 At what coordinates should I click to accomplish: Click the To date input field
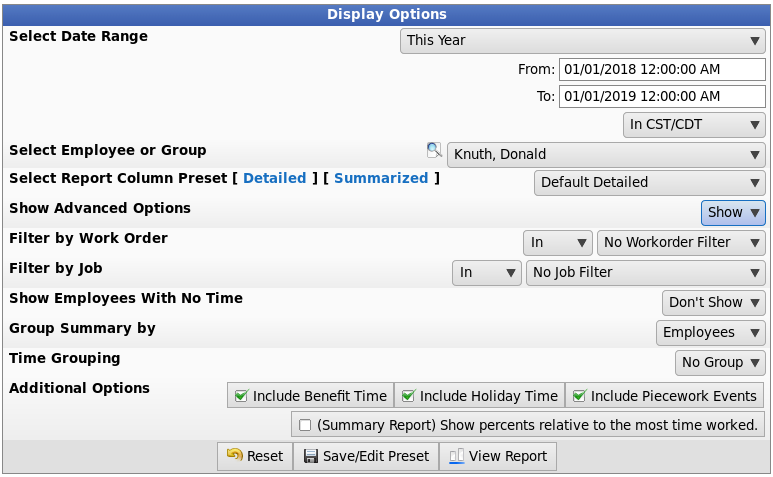click(662, 97)
